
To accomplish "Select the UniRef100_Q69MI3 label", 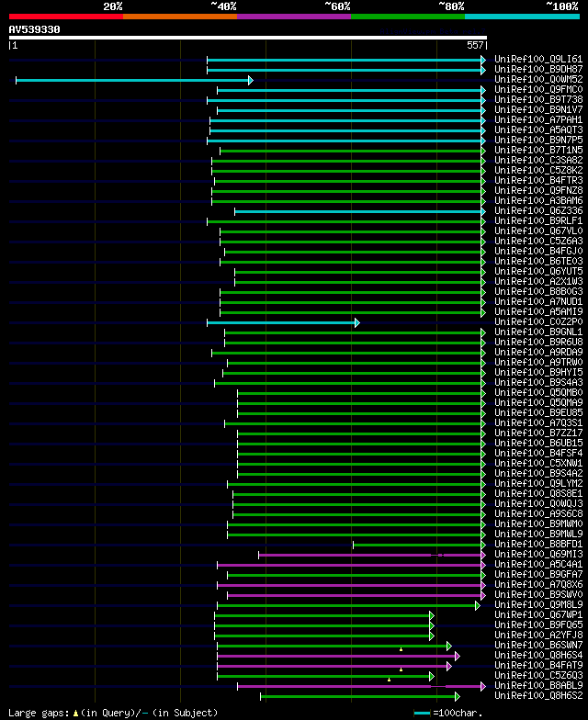I will pyautogui.click(x=538, y=555).
